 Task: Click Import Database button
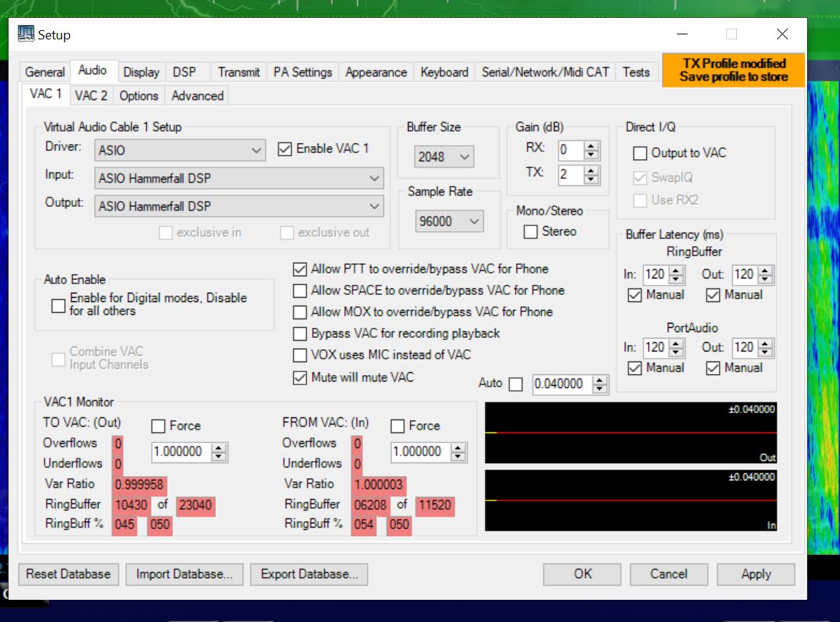point(185,574)
